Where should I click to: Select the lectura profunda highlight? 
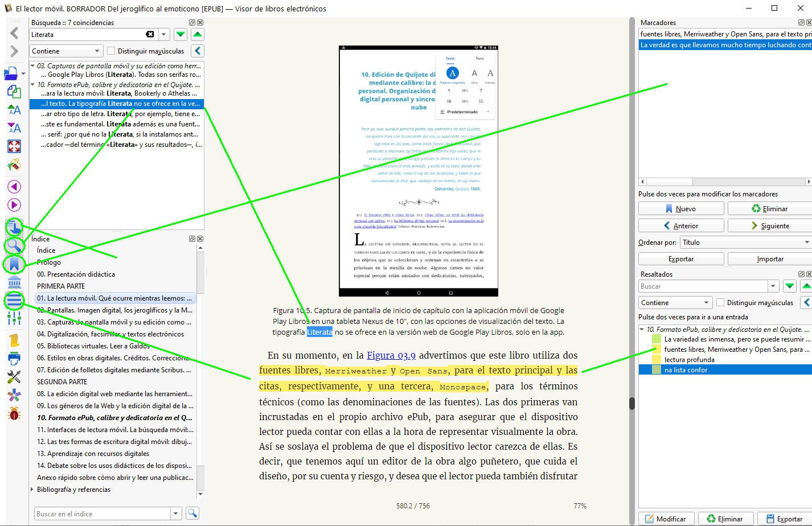689,360
